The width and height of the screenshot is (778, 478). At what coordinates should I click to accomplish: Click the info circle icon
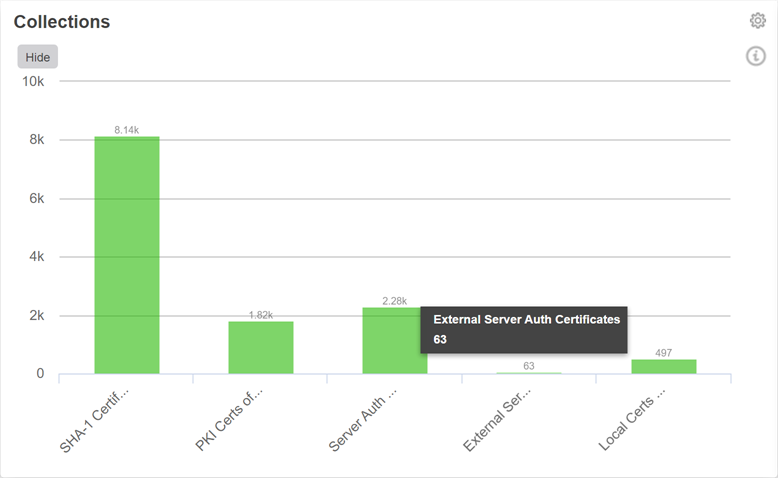(x=756, y=56)
